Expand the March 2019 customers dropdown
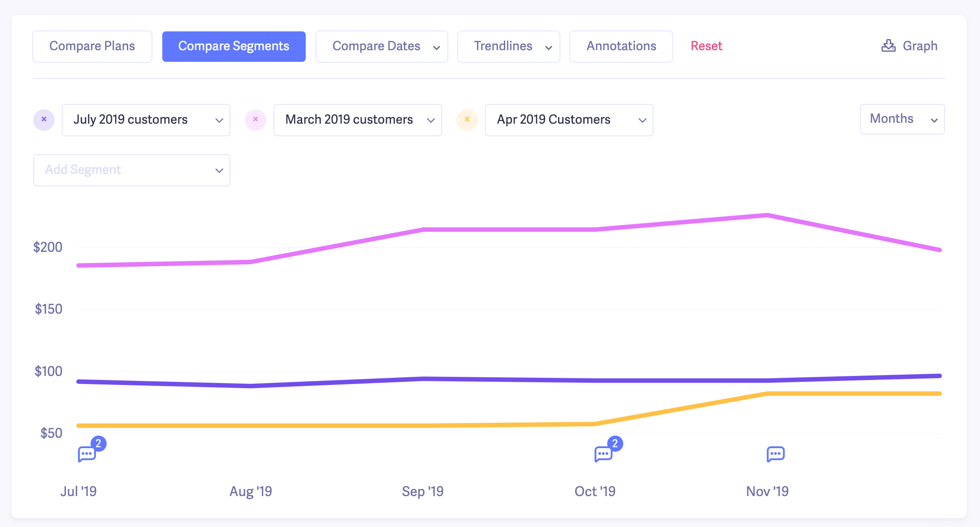This screenshot has height=527, width=980. coord(430,120)
